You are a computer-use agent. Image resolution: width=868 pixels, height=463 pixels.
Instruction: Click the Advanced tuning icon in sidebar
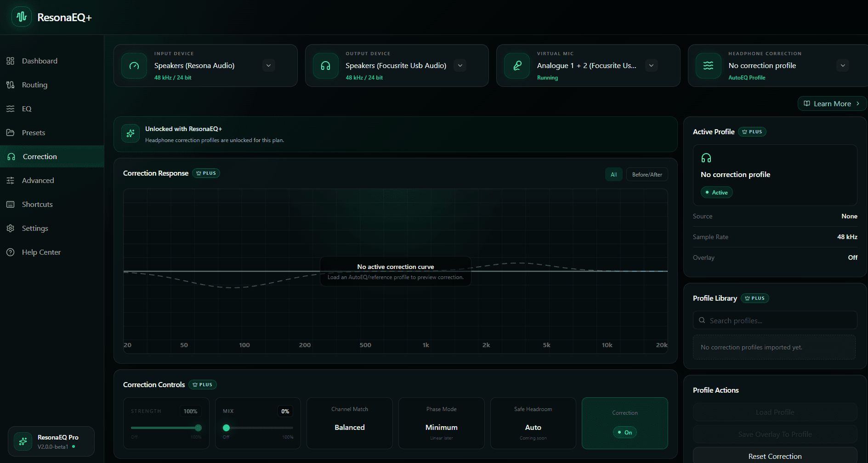pyautogui.click(x=11, y=180)
